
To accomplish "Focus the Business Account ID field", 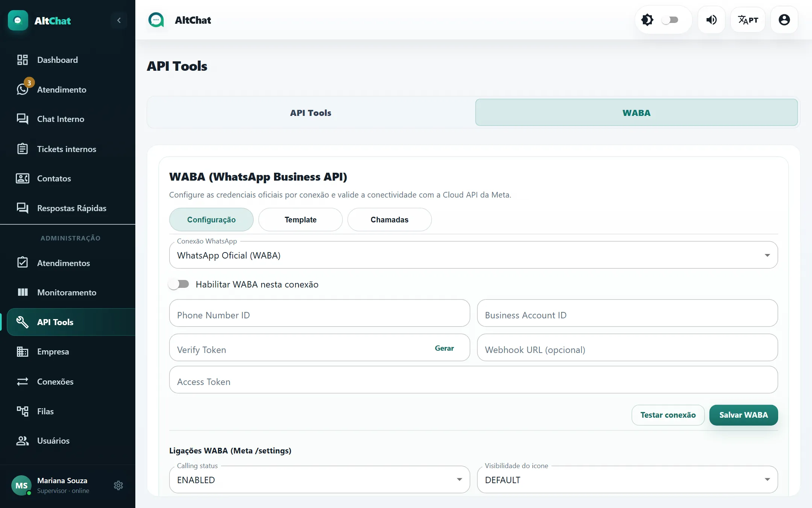I will point(627,313).
